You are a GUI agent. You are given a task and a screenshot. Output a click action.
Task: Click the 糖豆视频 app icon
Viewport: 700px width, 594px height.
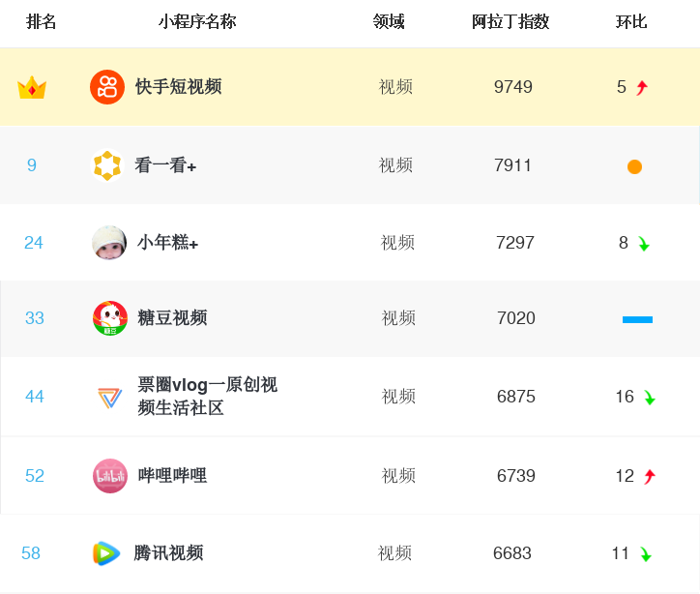coord(110,318)
